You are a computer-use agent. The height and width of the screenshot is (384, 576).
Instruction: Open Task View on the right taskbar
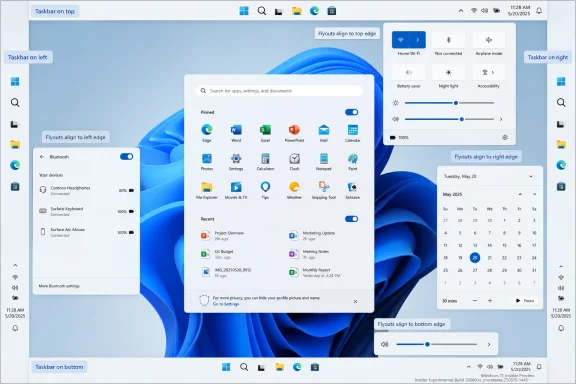pyautogui.click(x=561, y=124)
